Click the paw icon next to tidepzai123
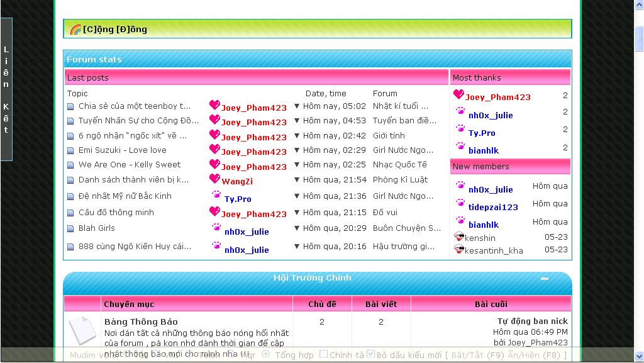644x363 pixels. pos(460,204)
